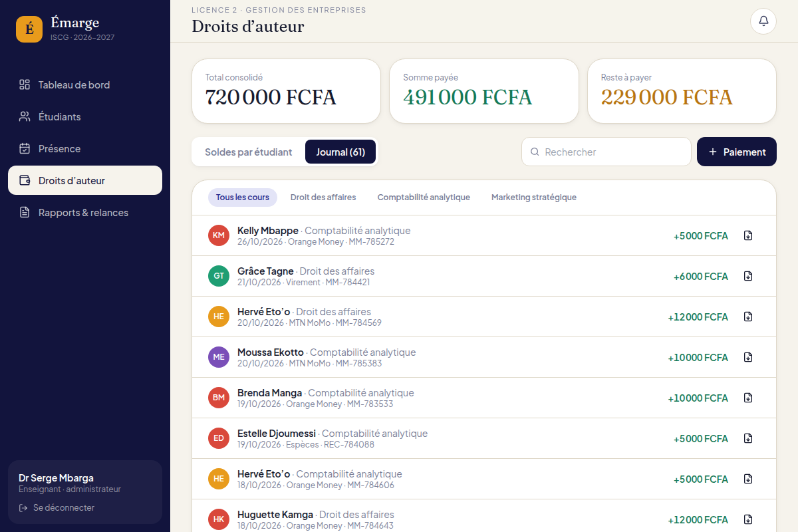798x532 pixels.
Task: Download receipt for Brenda Manga payment
Action: [748, 398]
